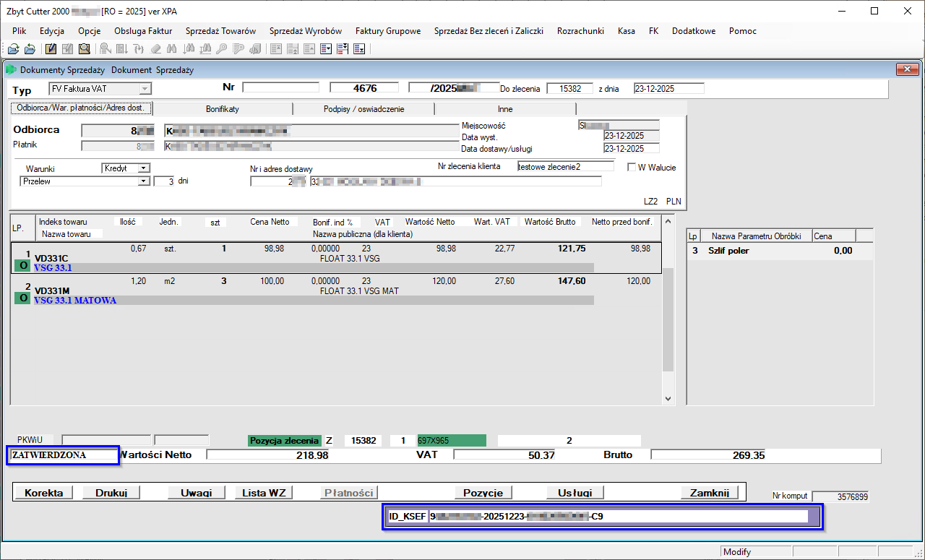
Task: Open the Plik menu
Action: (x=20, y=31)
